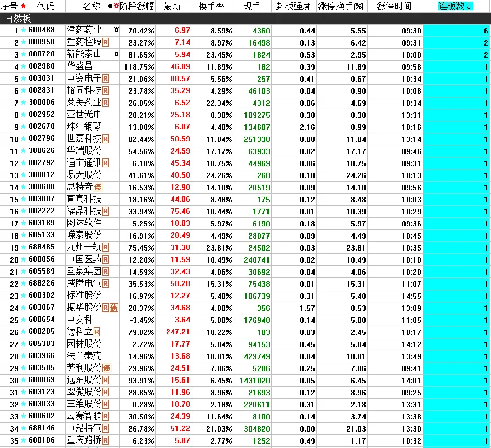Click 阶段涨幅 -28.85% for 翠微股份
The width and height of the screenshot is (491, 448).
(x=140, y=393)
